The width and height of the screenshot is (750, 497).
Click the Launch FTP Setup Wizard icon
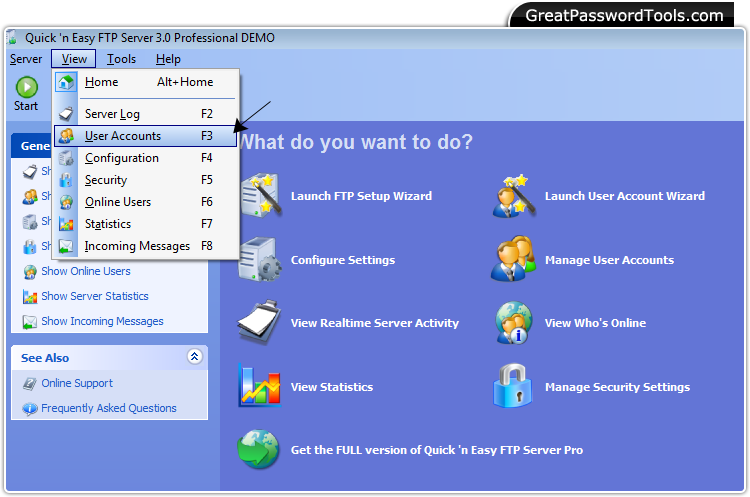[x=259, y=196]
